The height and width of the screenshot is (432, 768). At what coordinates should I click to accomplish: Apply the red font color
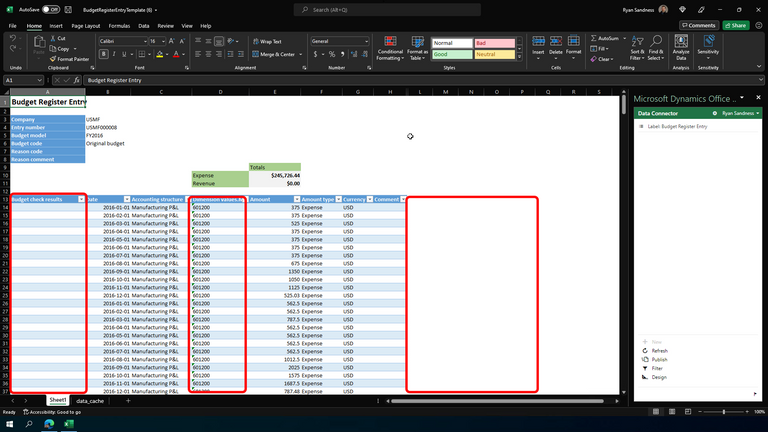176,54
